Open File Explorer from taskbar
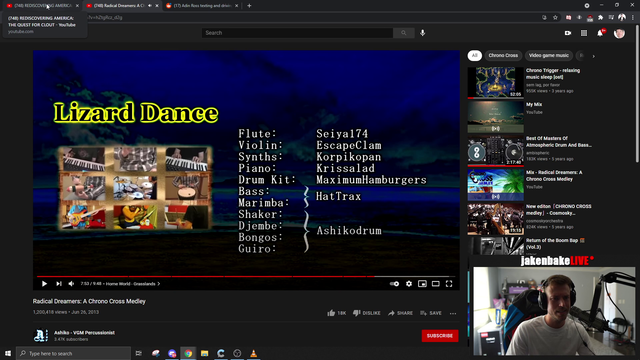This screenshot has width=640, height=360. point(204,353)
